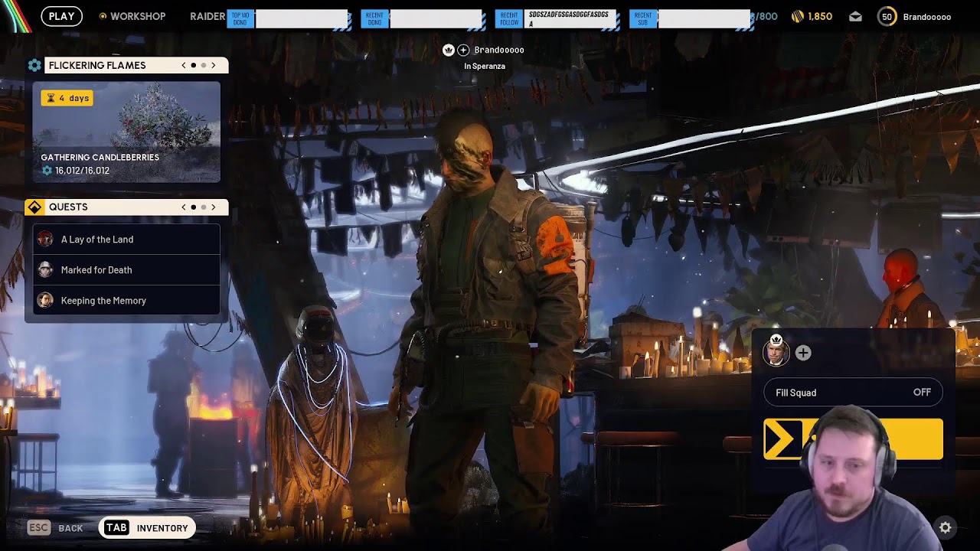The width and height of the screenshot is (980, 551).
Task: Click the gear icon beside 16,012/16,012
Action: point(47,171)
